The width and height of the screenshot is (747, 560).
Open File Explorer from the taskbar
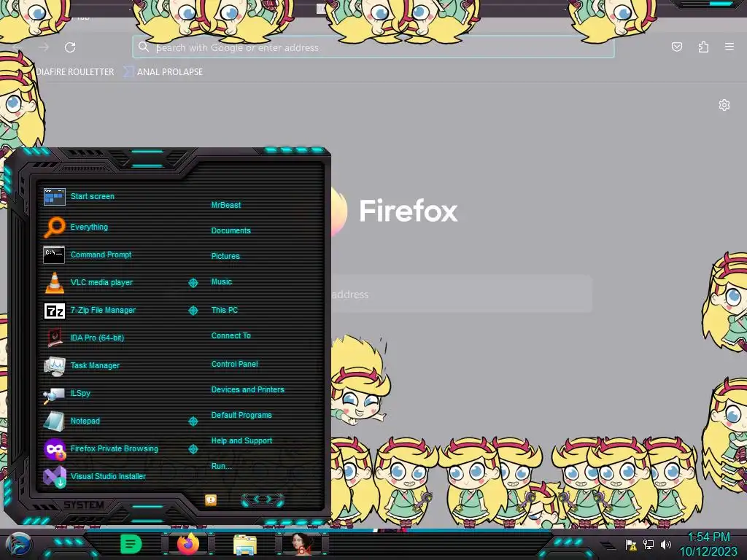[245, 545]
